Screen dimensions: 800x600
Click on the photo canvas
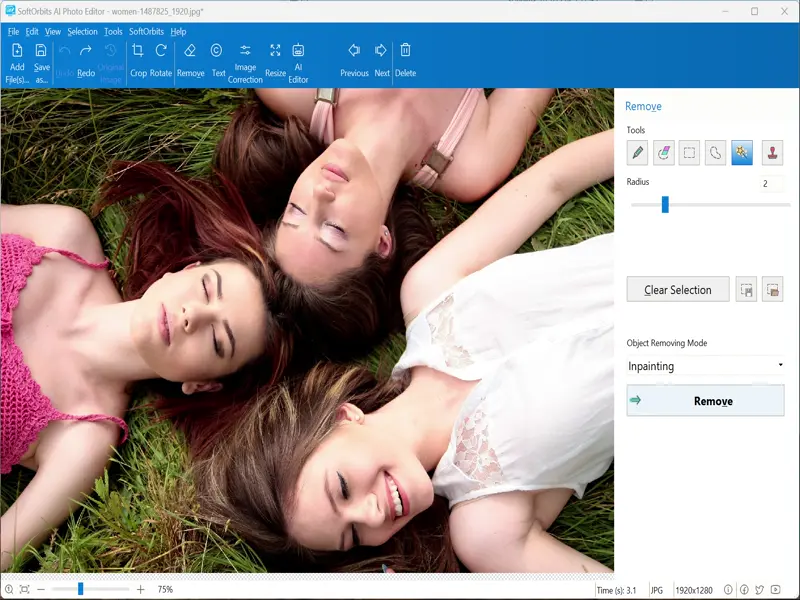[x=307, y=330]
